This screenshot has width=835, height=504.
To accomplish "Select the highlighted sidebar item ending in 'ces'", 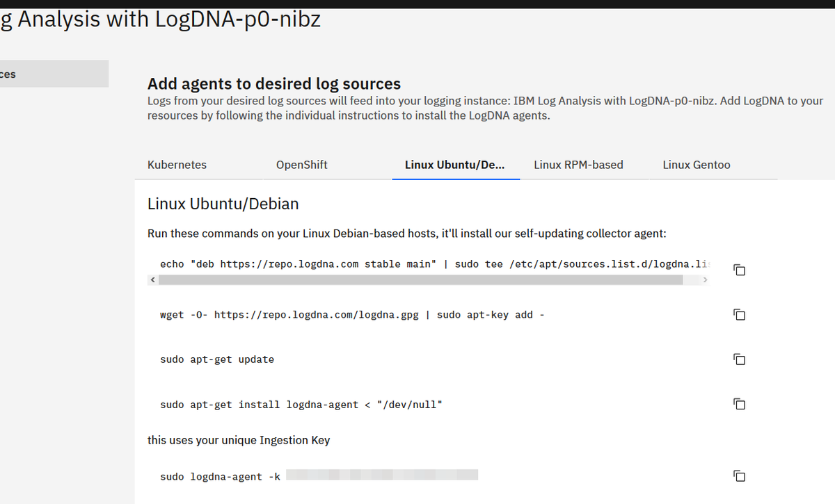I will point(54,74).
